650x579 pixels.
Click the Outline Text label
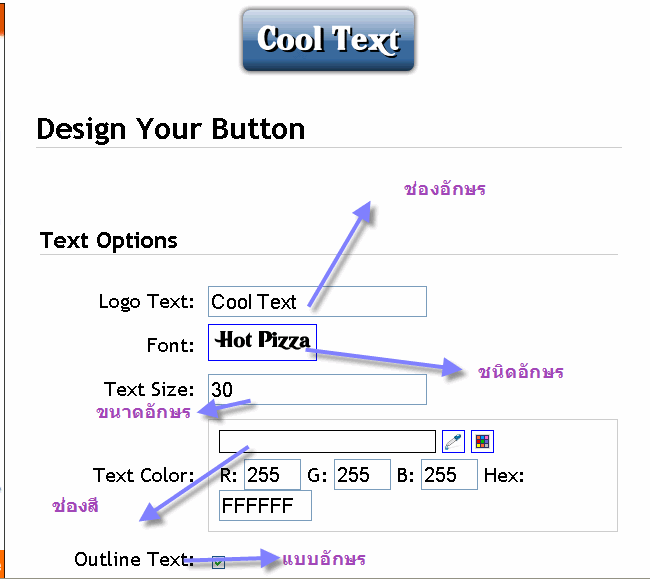tap(134, 560)
